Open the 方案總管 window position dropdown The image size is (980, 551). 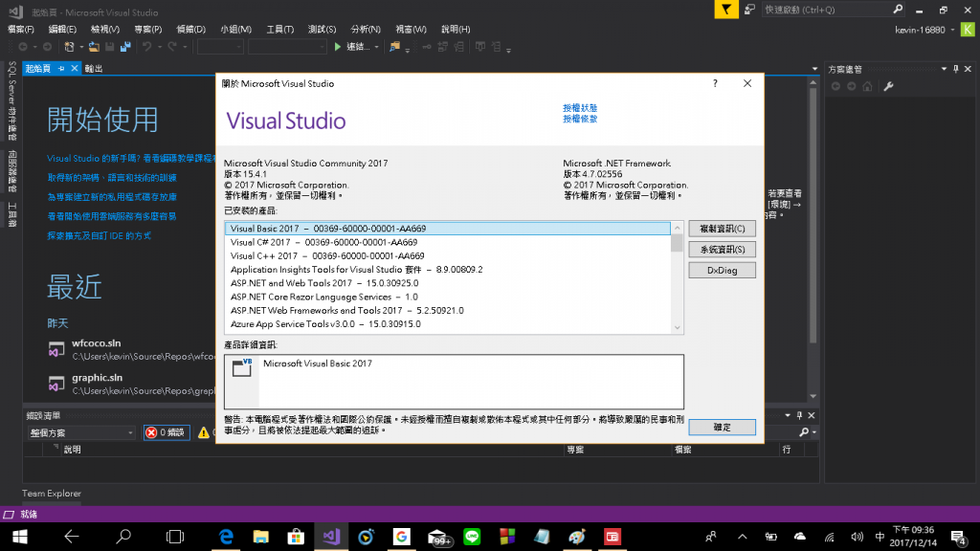[944, 69]
